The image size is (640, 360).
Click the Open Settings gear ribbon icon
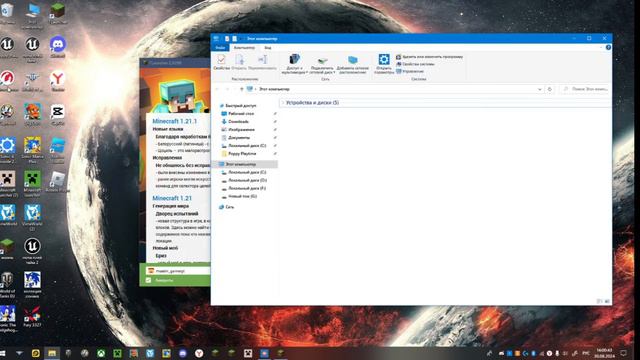tap(384, 64)
